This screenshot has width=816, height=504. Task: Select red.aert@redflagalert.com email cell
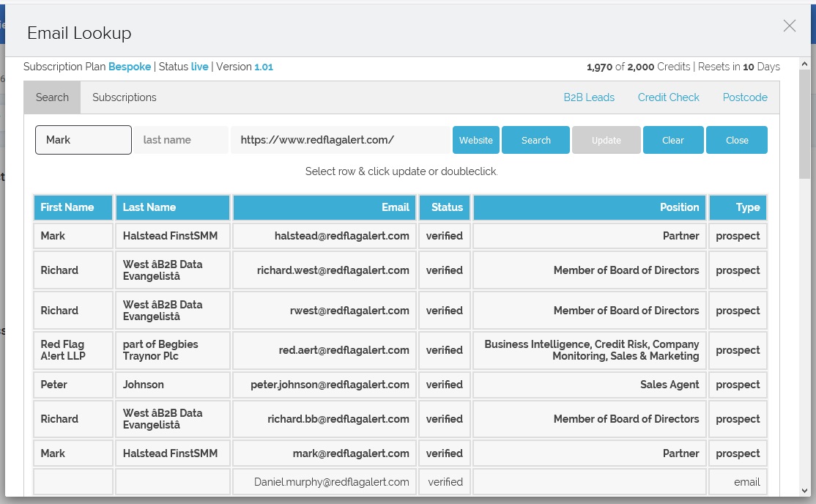click(324, 350)
